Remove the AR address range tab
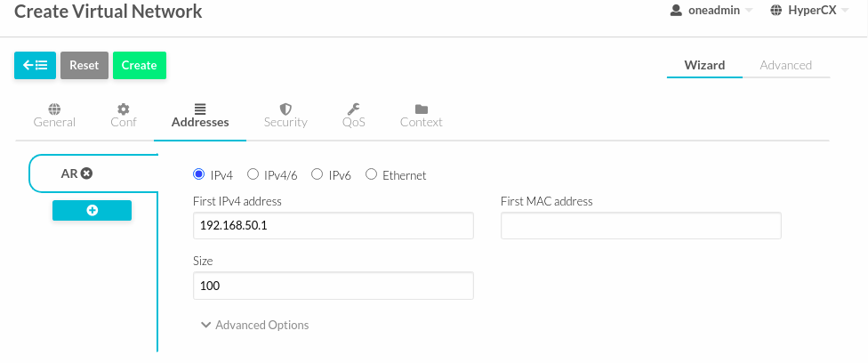This screenshot has height=363, width=868. click(86, 173)
